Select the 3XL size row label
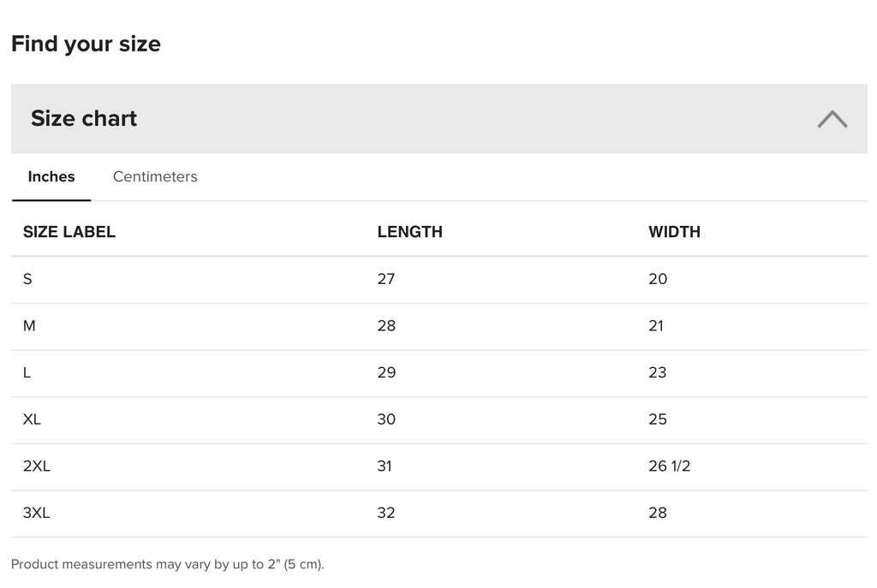 point(37,514)
